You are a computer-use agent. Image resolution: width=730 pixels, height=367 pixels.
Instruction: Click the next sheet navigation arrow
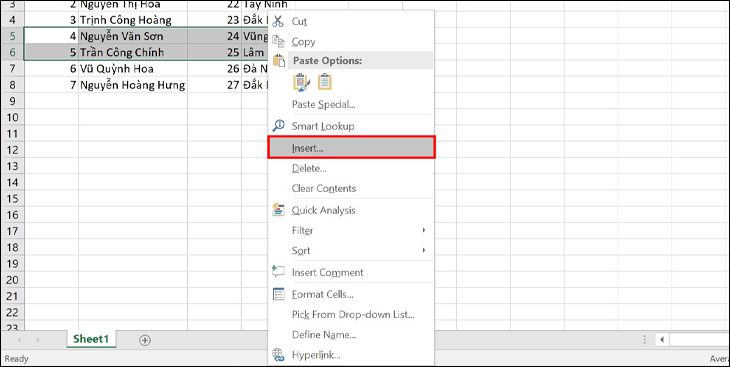(38, 340)
